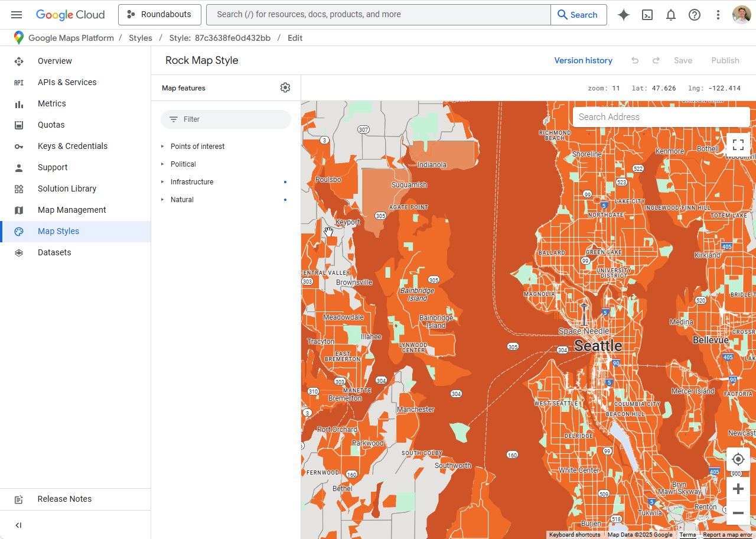Screen dimensions: 756x539
Task: Click the blue Search button
Action: (578, 15)
